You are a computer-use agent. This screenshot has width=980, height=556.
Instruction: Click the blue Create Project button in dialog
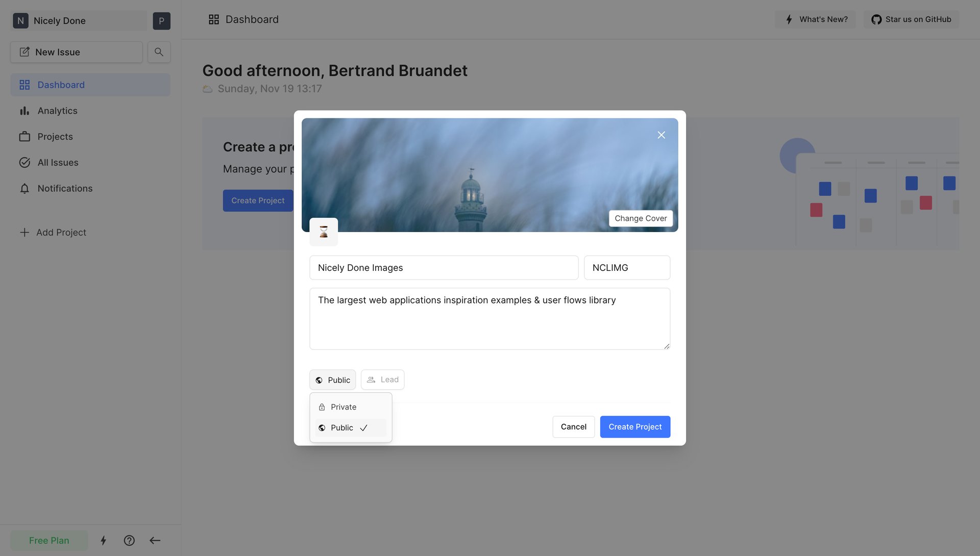click(635, 426)
